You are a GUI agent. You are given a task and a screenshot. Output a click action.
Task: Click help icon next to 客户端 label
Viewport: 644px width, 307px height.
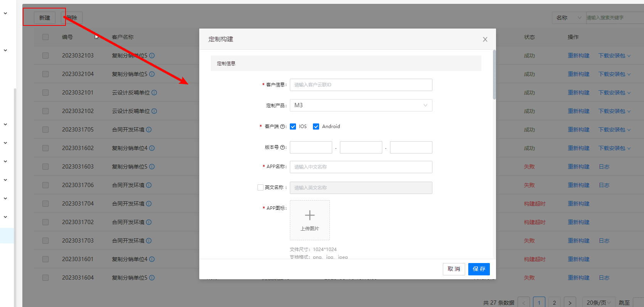pos(282,127)
